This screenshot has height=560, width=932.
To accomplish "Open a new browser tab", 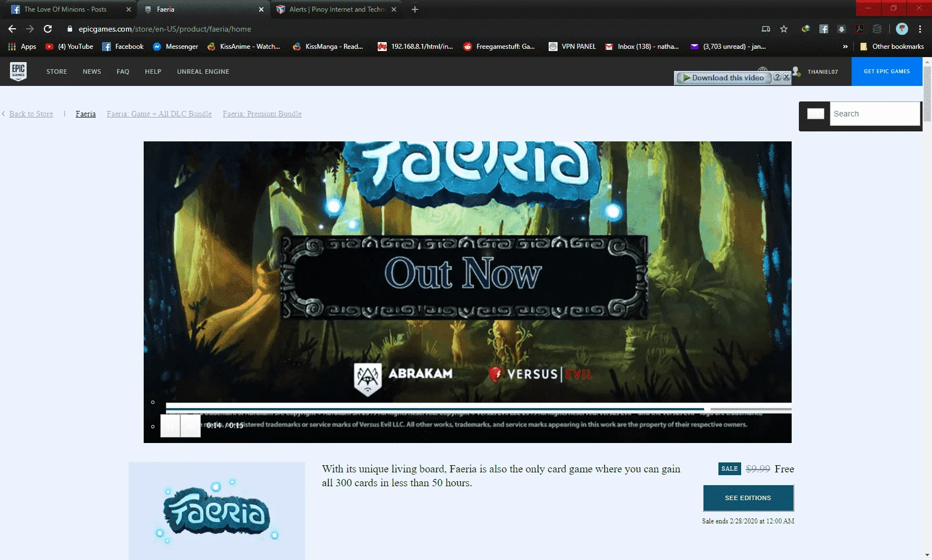I will point(415,9).
